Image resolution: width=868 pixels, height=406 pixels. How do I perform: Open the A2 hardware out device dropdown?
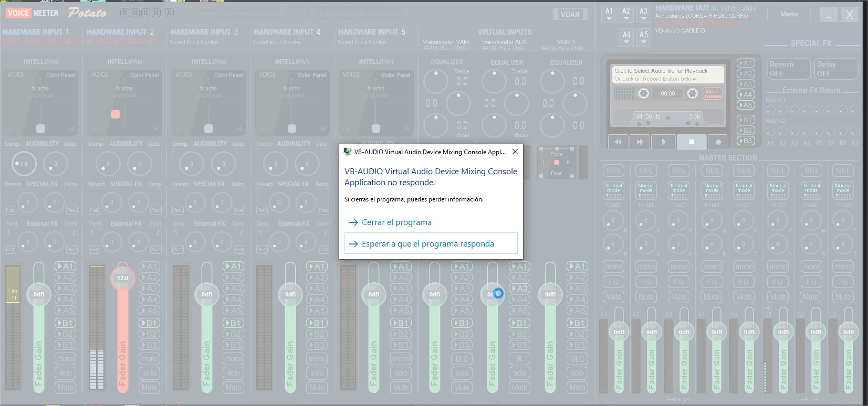[626, 14]
